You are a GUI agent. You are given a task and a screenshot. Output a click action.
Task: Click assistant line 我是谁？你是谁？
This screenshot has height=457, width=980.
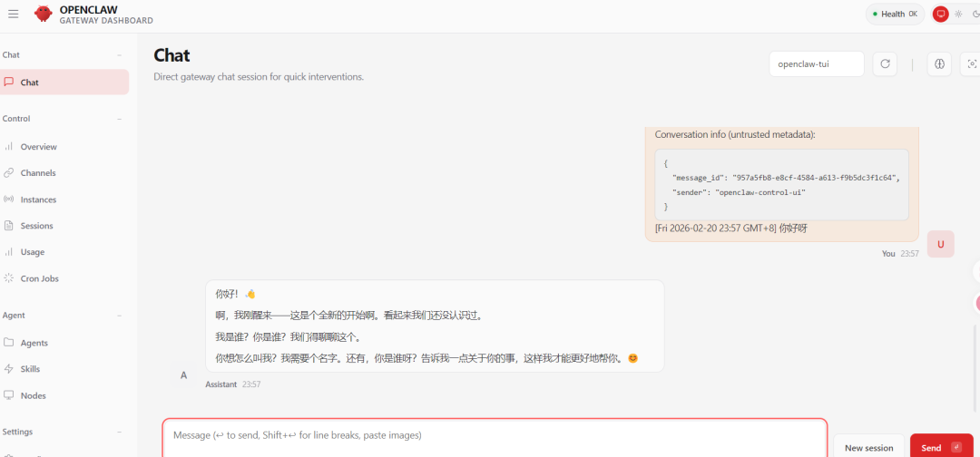[289, 337]
